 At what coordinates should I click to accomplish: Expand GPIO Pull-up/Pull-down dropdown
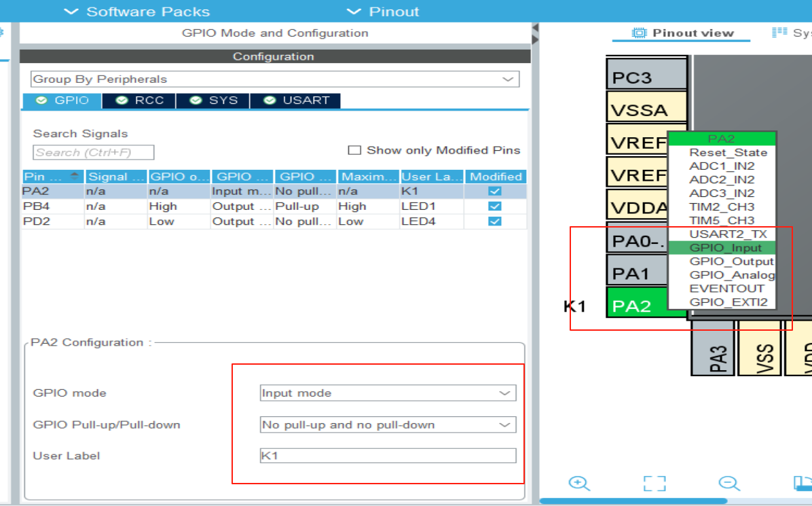point(388,424)
